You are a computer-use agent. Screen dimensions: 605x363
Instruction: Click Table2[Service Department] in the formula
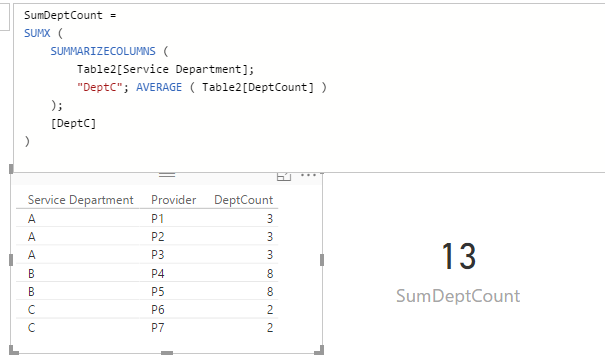click(x=165, y=69)
